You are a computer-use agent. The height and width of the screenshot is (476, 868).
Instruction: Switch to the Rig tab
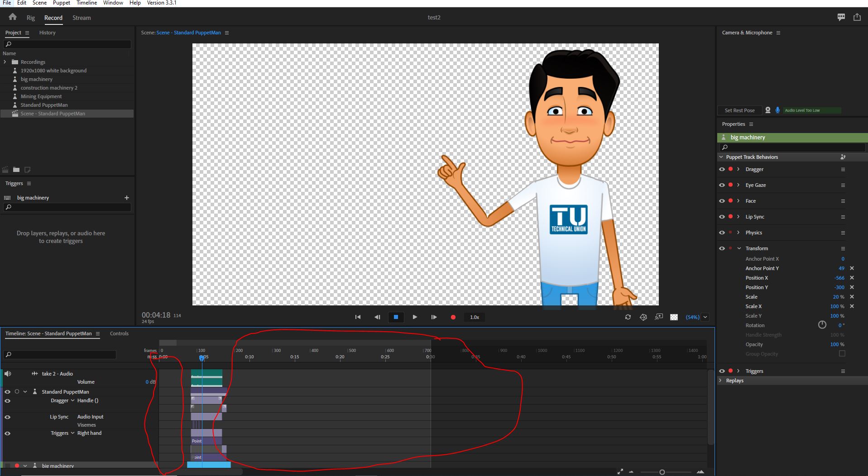pyautogui.click(x=30, y=18)
